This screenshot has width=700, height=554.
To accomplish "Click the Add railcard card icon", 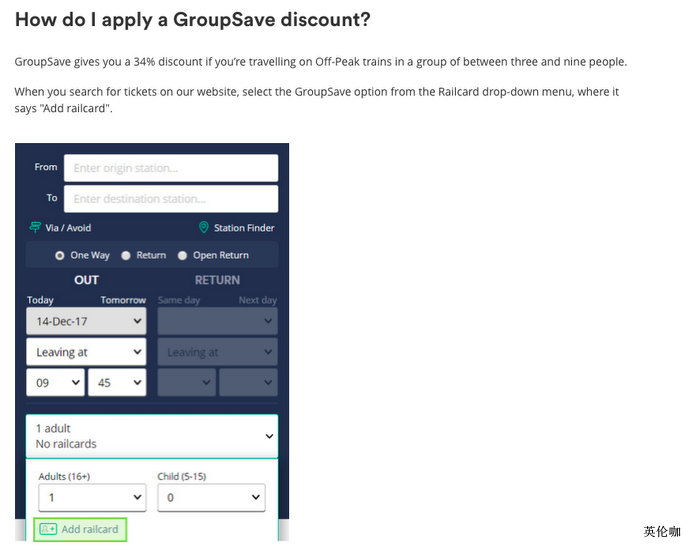I will pos(48,529).
